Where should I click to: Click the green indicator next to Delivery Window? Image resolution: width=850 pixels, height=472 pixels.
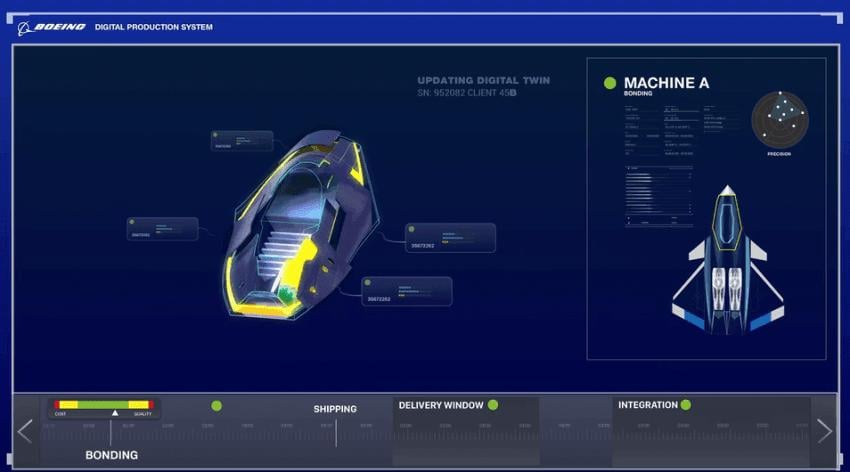[x=493, y=405]
